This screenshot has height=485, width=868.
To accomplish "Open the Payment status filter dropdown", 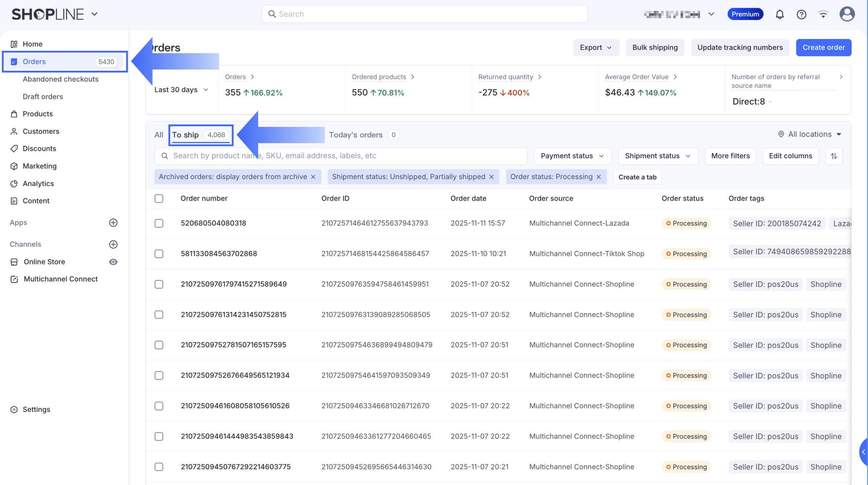I will [572, 156].
